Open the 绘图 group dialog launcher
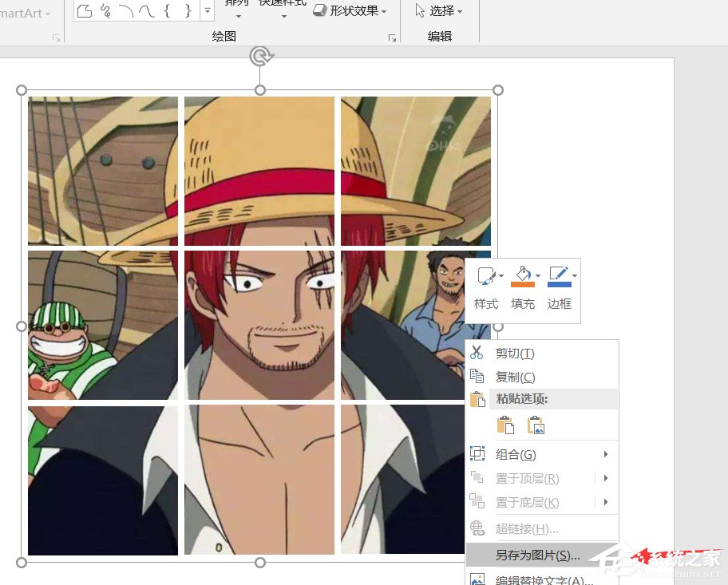728x585 pixels. pos(392,38)
